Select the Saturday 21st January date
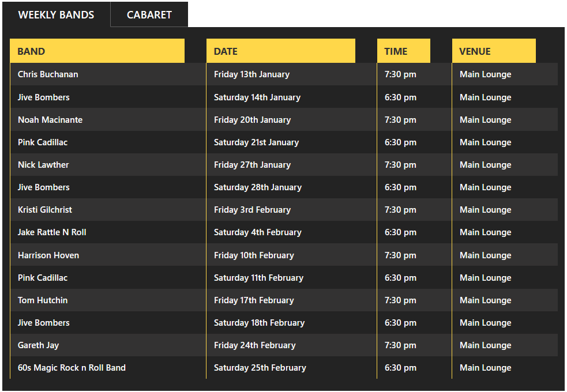The height and width of the screenshot is (392, 567). pos(256,142)
